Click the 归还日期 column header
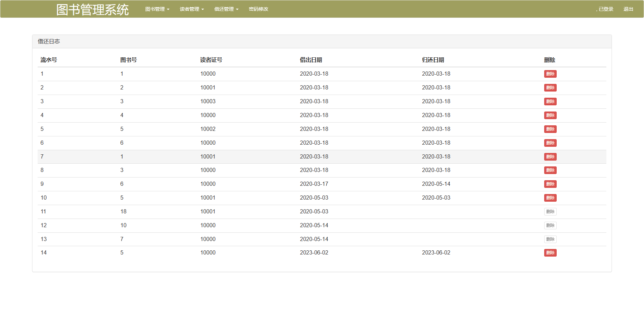The height and width of the screenshot is (327, 644). click(x=433, y=60)
